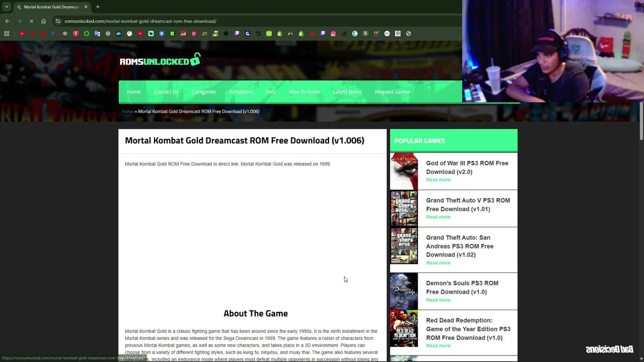Click the POPULAR GAMES sidebar header
This screenshot has height=362, width=644.
[453, 140]
